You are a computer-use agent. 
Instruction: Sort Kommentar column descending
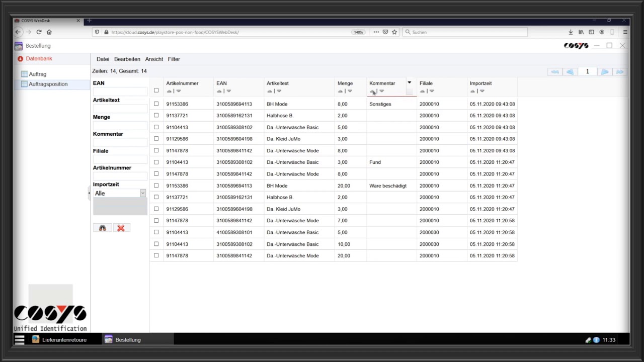[382, 91]
